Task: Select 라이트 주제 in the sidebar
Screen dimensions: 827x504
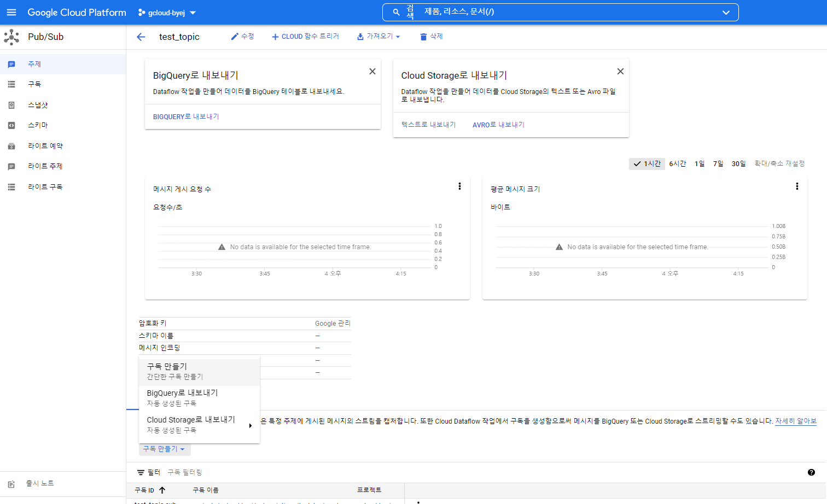Action: coord(63,166)
